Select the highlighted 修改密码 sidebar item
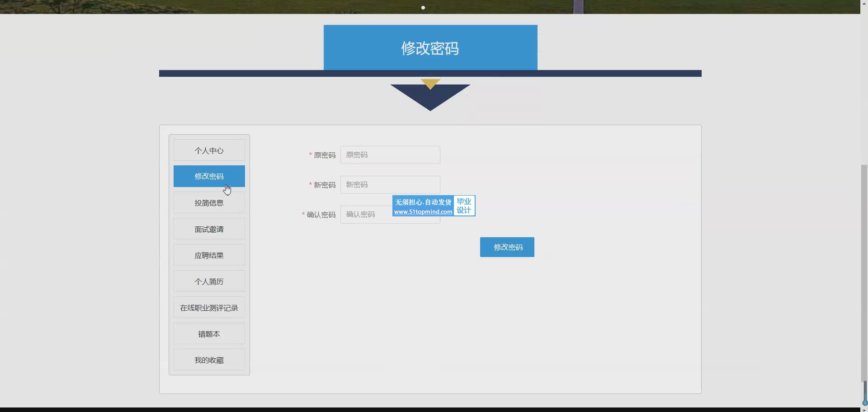The height and width of the screenshot is (412, 868). point(209,176)
